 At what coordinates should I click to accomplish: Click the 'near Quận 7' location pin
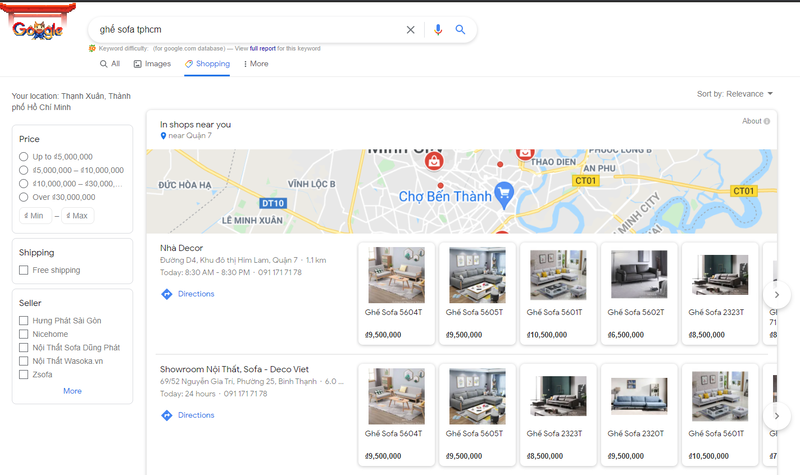tap(163, 136)
